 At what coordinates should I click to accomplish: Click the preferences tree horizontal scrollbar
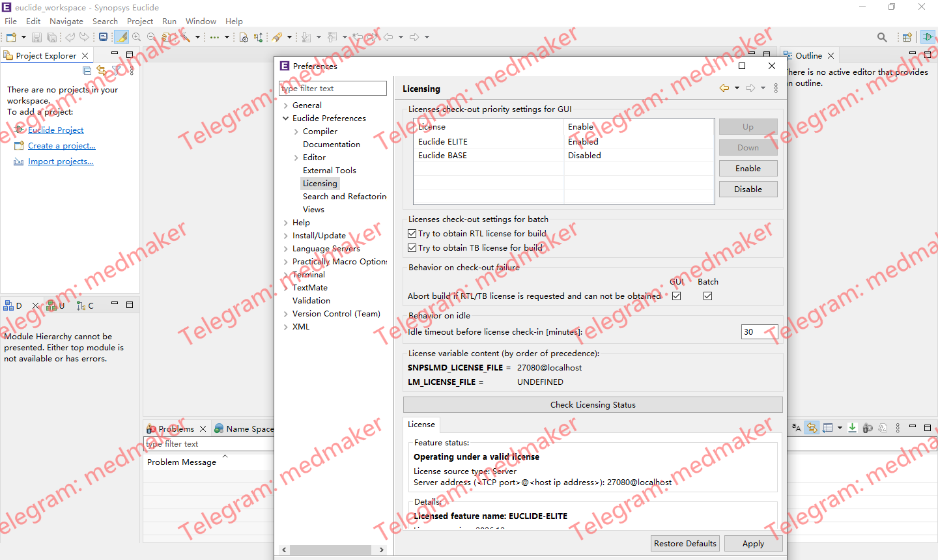pos(332,550)
